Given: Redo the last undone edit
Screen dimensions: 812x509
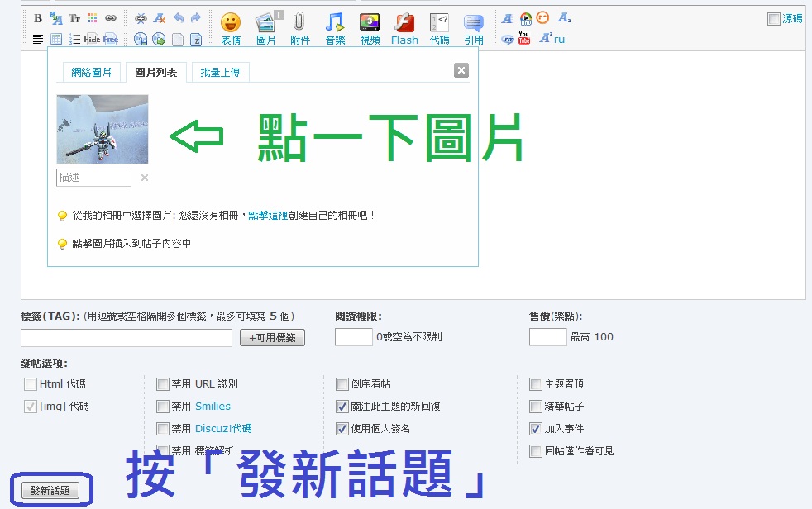Looking at the screenshot, I should pyautogui.click(x=196, y=18).
